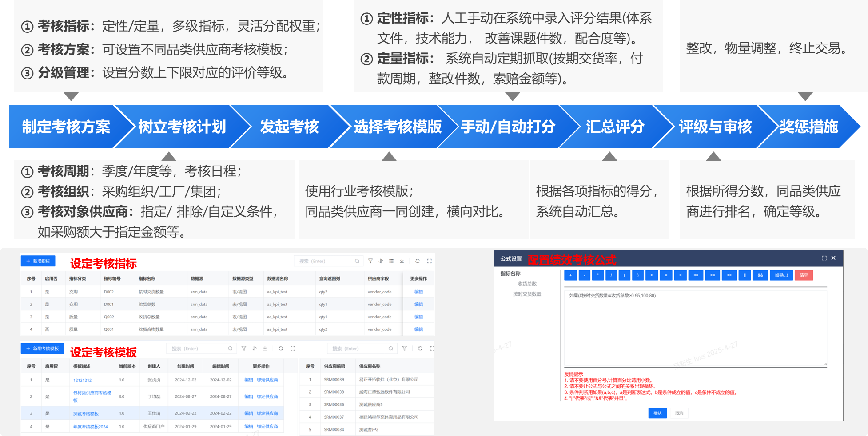Select the 发起考核 step in the process flow

click(289, 127)
